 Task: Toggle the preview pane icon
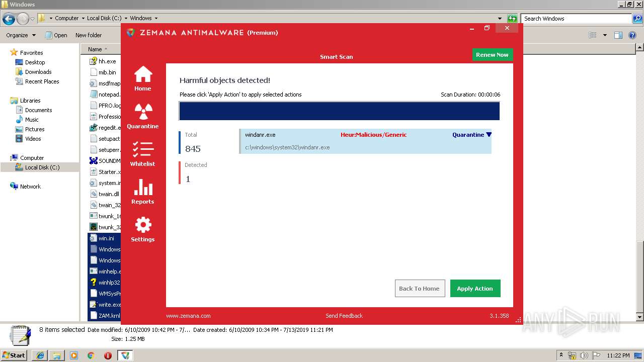618,35
